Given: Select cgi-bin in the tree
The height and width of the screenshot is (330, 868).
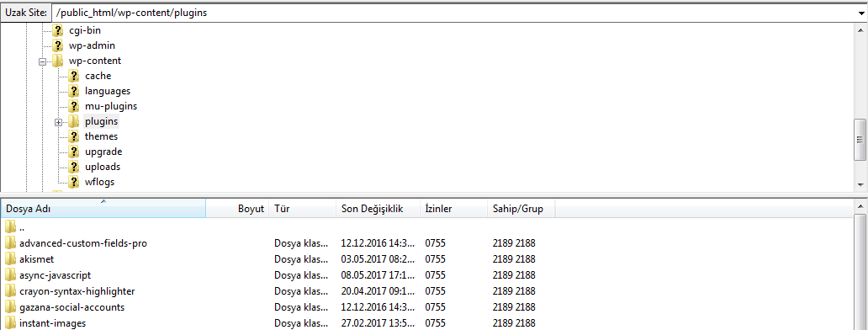Looking at the screenshot, I should click(85, 30).
